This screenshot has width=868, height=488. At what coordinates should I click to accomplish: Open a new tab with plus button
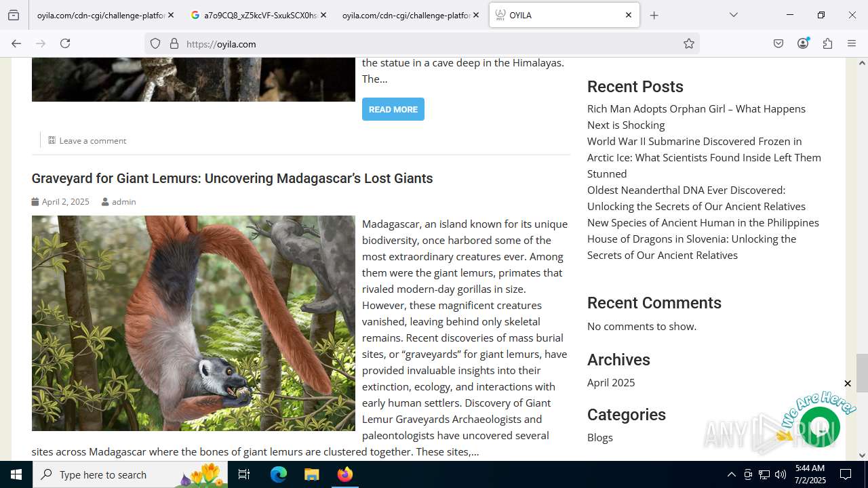click(x=654, y=15)
